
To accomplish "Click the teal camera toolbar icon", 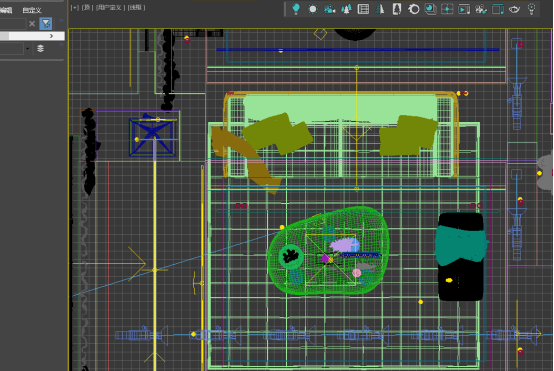I will pyautogui.click(x=330, y=9).
